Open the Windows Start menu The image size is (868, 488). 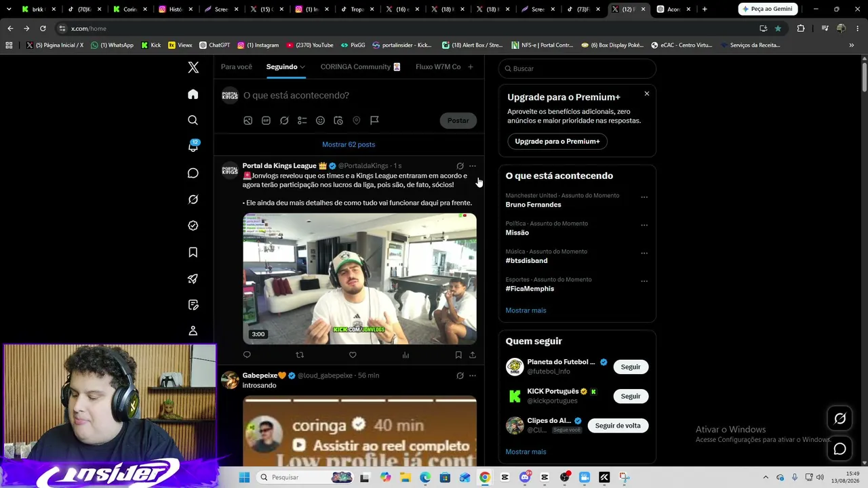click(244, 477)
